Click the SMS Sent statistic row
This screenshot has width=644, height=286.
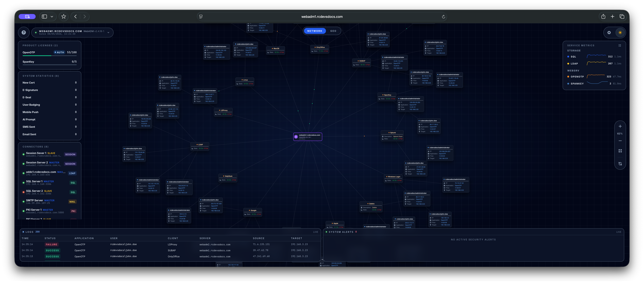click(x=50, y=127)
